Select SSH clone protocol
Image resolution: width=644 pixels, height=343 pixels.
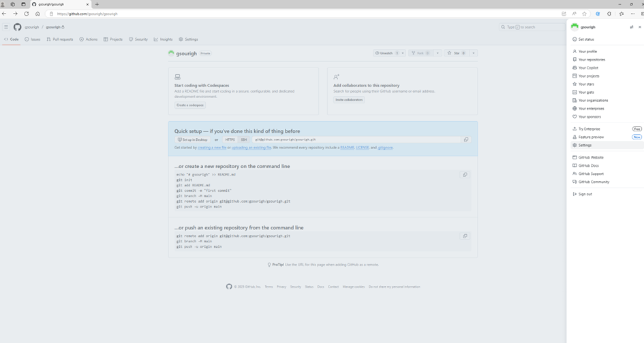[243, 140]
